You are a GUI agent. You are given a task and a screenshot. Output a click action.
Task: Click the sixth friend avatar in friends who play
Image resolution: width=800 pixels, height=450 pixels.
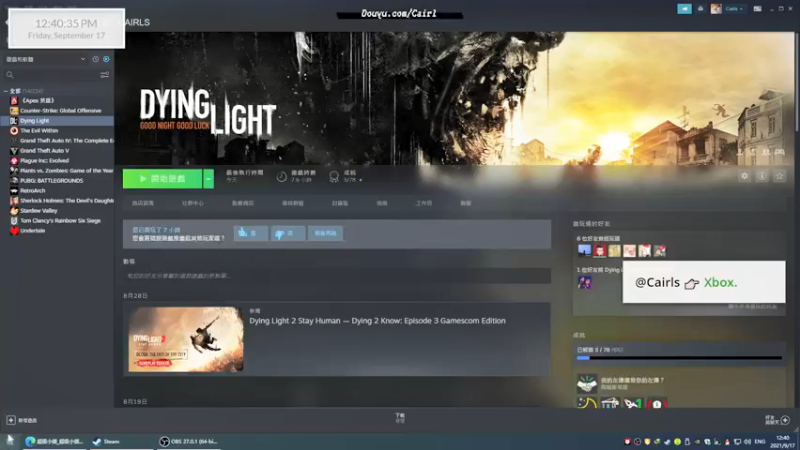click(660, 251)
